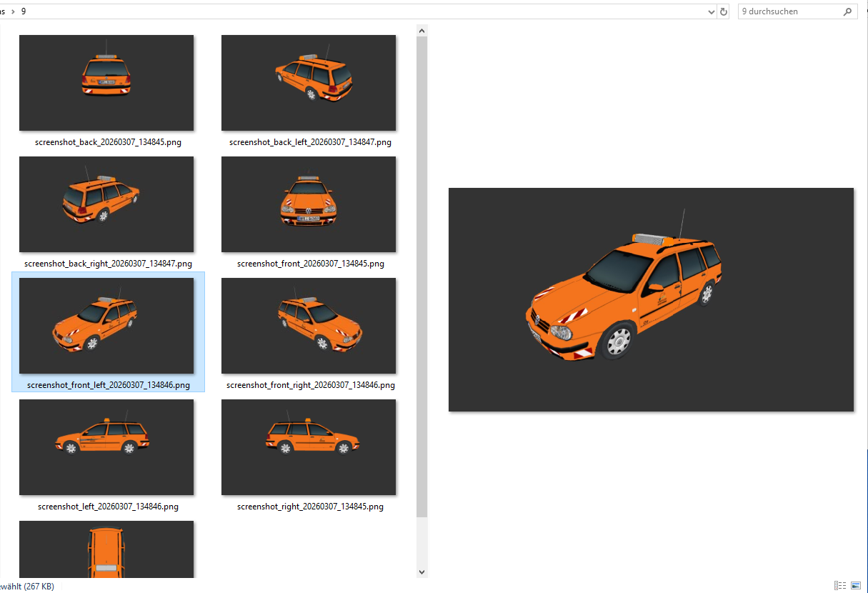Select the screenshot_back_right image thumbnail
This screenshot has height=593, width=868.
point(106,204)
